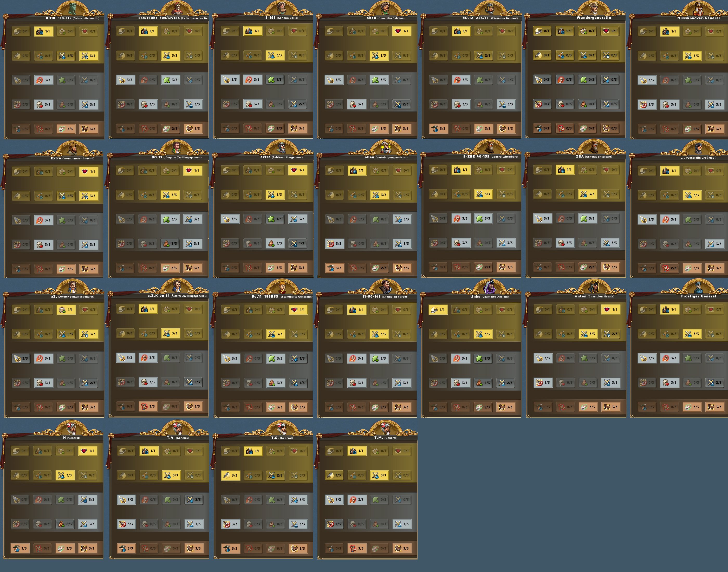The image size is (728, 572).
Task: Select Wundergeneralin's medal coin skill 0/1
Action: [587, 31]
